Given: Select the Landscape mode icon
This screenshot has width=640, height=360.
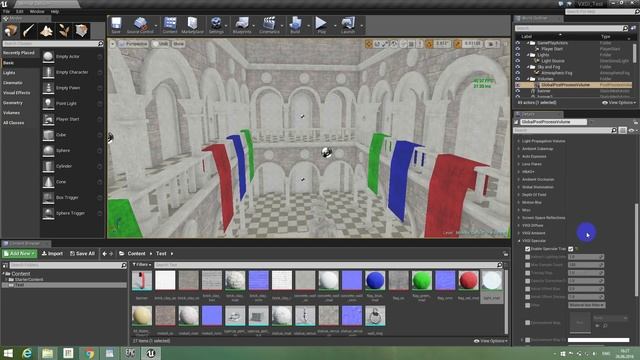Looking at the screenshot, I should pos(46,31).
